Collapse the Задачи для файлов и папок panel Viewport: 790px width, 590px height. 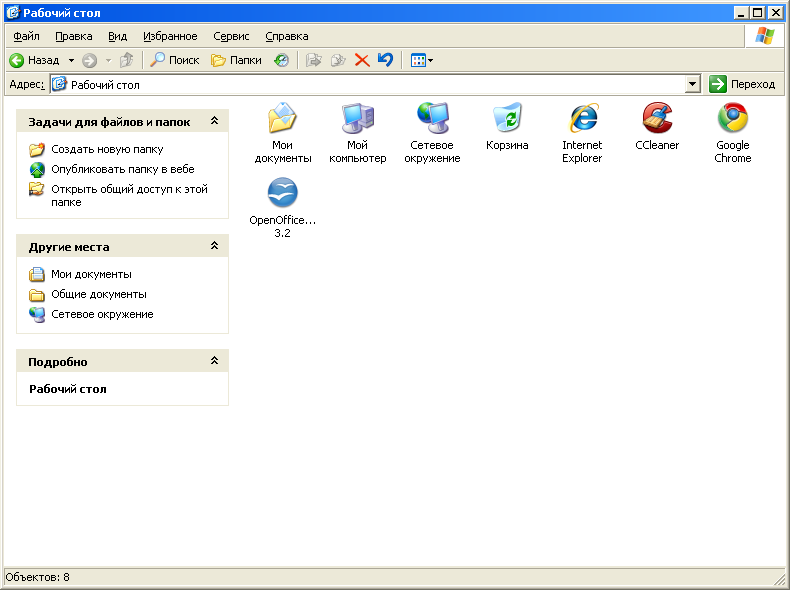click(x=214, y=121)
